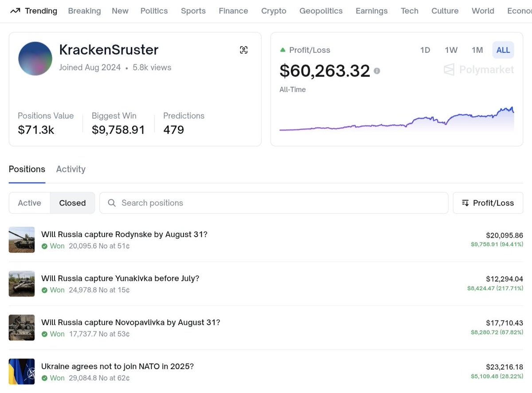This screenshot has width=532, height=393.
Task: Click the Biggest Win $9,758.91
Action: pos(118,130)
